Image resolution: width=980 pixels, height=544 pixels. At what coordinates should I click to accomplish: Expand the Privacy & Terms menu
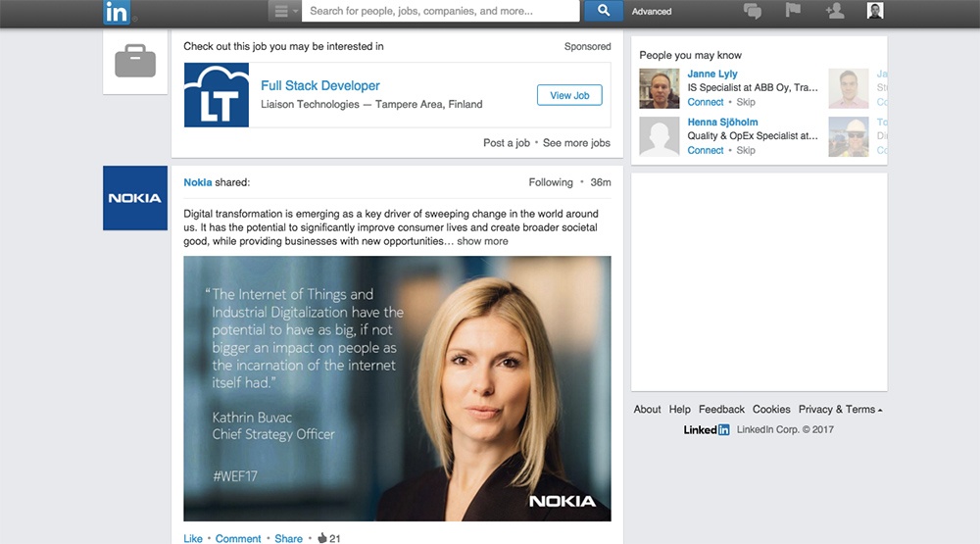(840, 410)
